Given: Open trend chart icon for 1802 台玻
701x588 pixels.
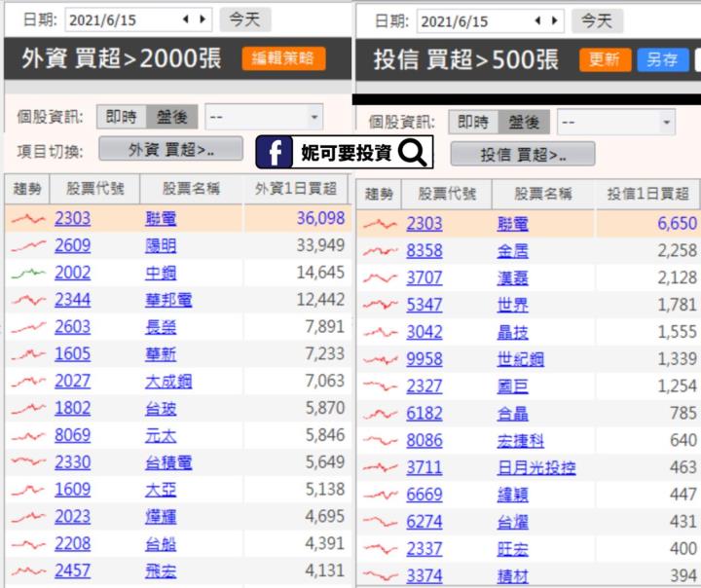Looking at the screenshot, I should (x=27, y=408).
